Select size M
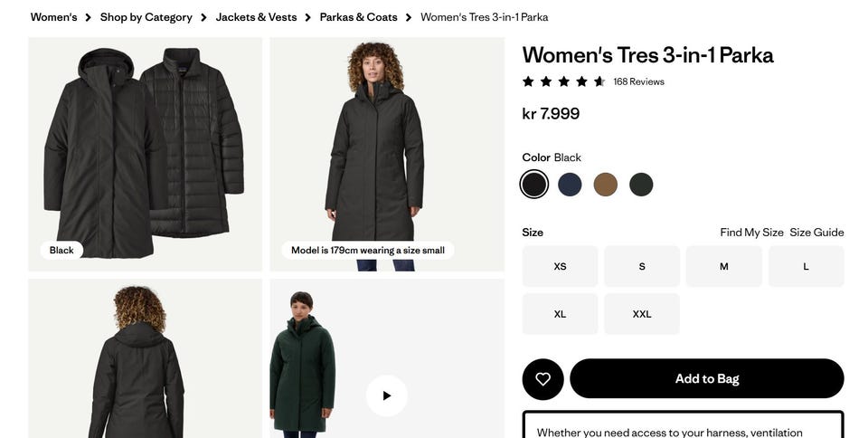Screen dimensions: 868x438 pos(723,266)
